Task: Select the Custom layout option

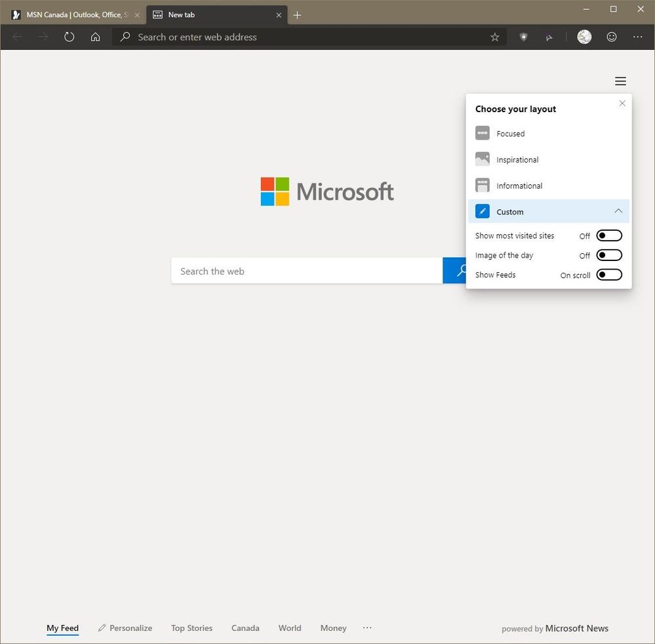Action: click(549, 211)
